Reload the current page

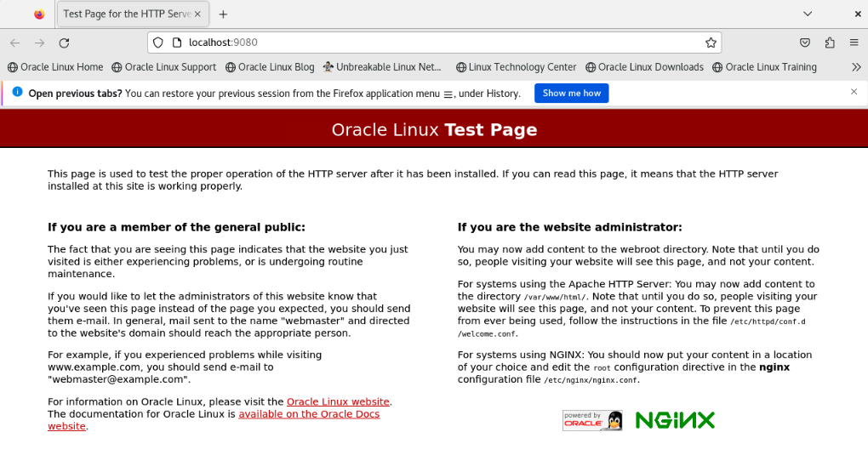[x=64, y=43]
